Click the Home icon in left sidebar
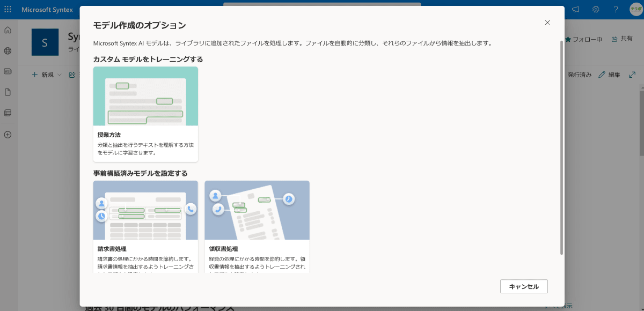The height and width of the screenshot is (311, 644). [8, 30]
